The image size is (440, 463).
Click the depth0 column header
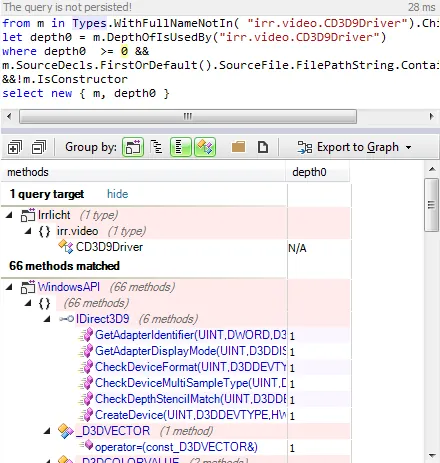coord(318,172)
